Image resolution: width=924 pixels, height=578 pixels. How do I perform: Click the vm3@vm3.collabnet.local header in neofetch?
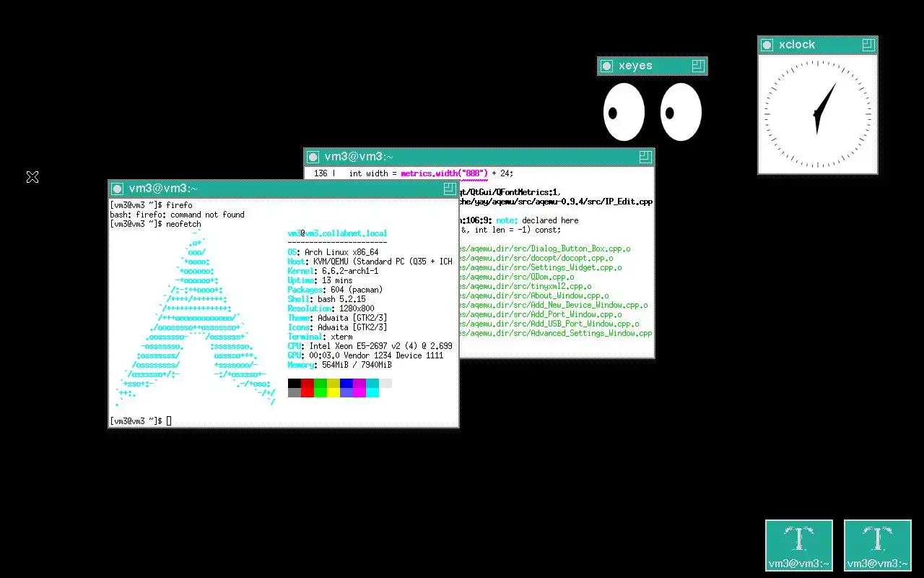tap(337, 233)
